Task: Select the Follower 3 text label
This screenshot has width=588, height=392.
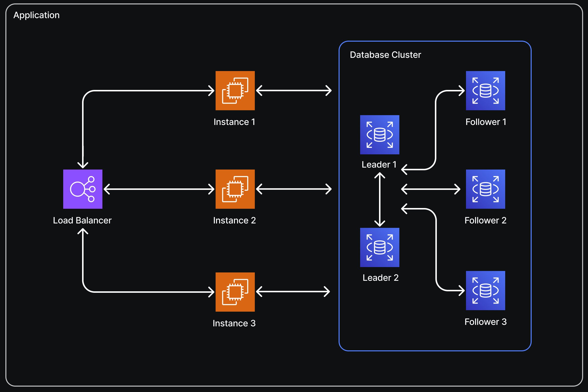Action: click(486, 322)
